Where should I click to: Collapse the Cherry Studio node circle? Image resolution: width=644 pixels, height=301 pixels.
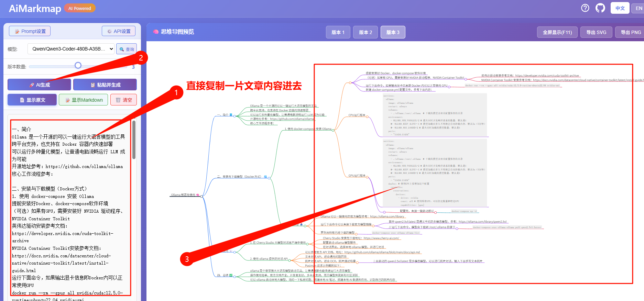point(307,244)
